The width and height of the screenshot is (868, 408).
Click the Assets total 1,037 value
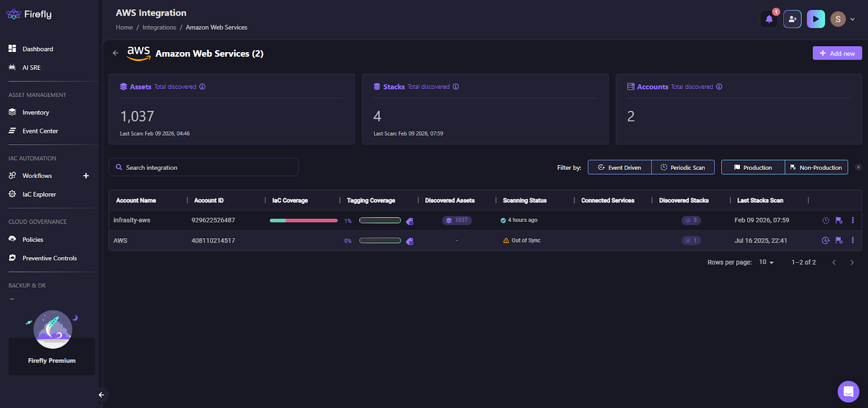pos(137,117)
